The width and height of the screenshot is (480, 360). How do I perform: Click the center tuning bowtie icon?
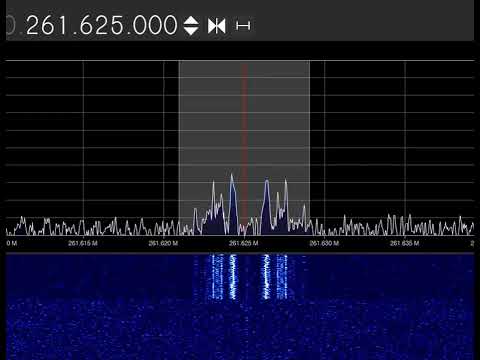point(217,26)
